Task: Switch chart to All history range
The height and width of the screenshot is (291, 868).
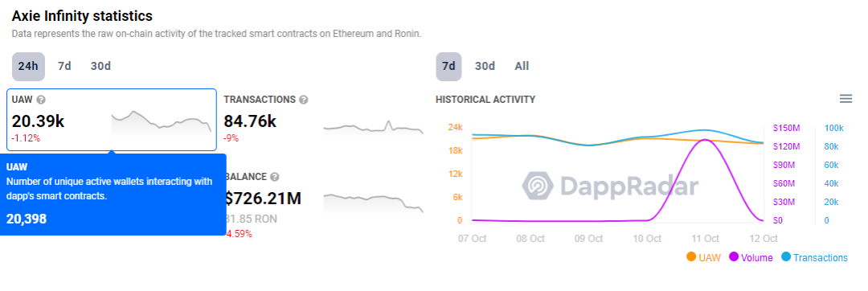Action: [522, 67]
